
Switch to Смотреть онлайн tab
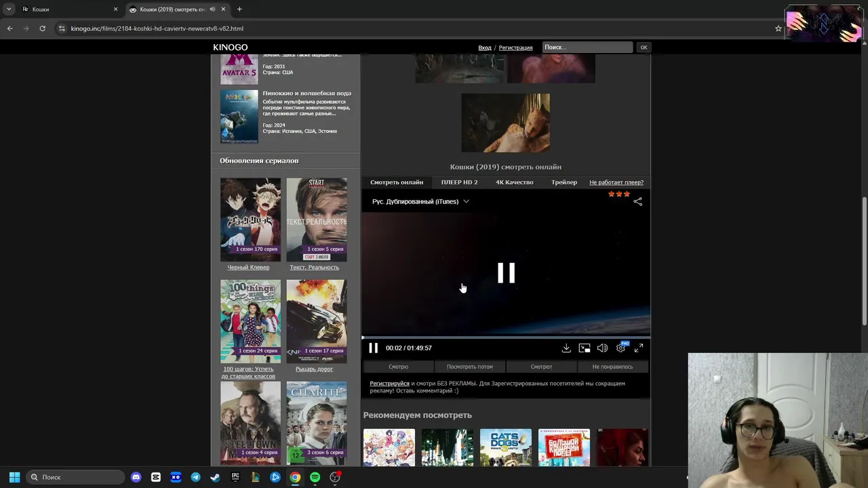[397, 182]
